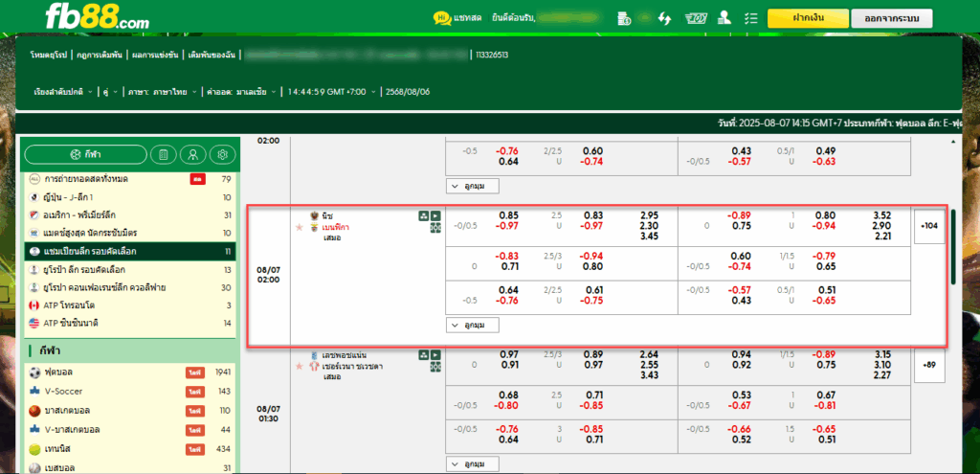Select first-half 1X2 odds 3.52 for นีซ

click(x=881, y=215)
